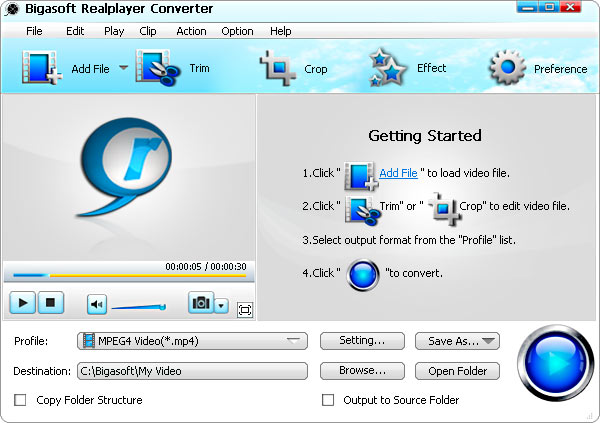Open the Clip menu

coord(148,31)
